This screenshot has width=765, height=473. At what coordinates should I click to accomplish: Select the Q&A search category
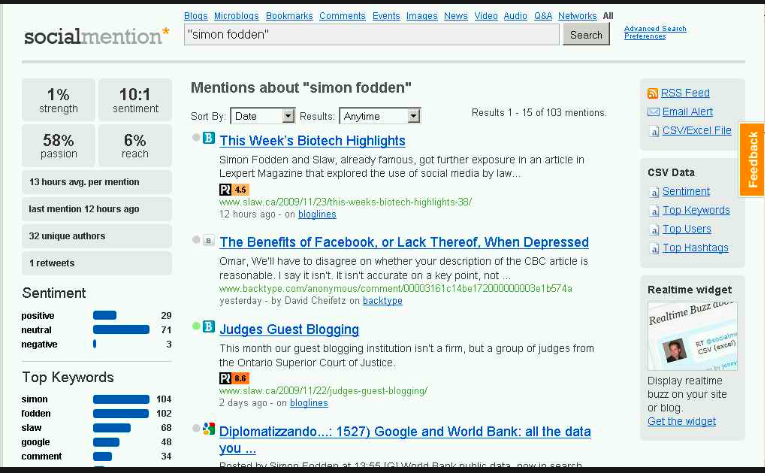pos(543,16)
